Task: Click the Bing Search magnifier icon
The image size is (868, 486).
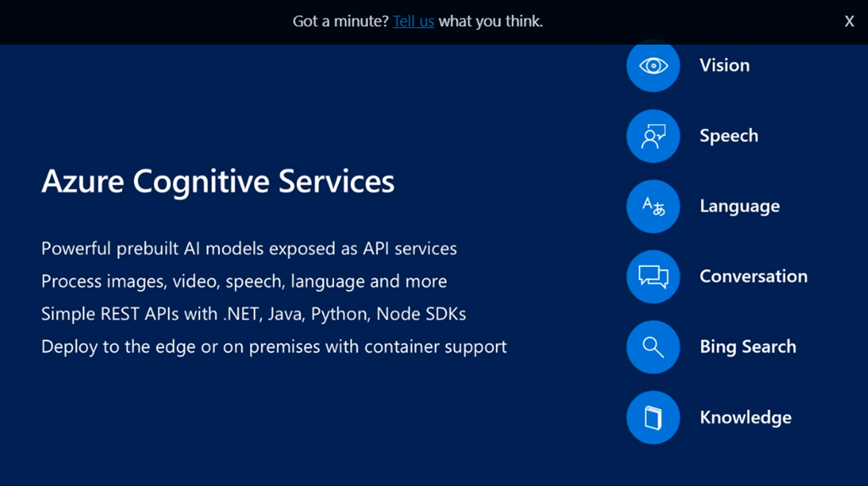Action: tap(653, 347)
